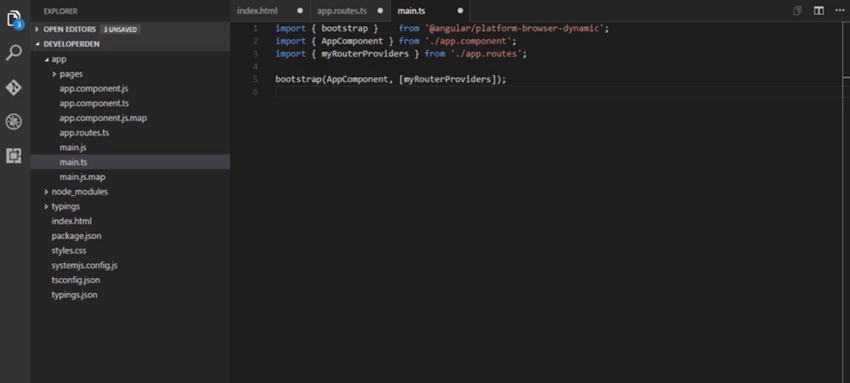This screenshot has height=383, width=850.
Task: Open styles.css file
Action: point(69,251)
